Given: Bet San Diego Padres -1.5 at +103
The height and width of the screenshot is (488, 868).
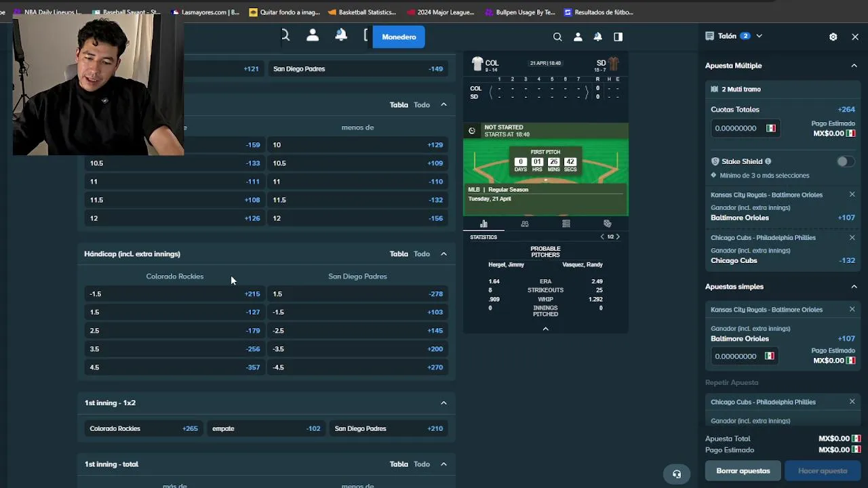Looking at the screenshot, I should (x=358, y=312).
